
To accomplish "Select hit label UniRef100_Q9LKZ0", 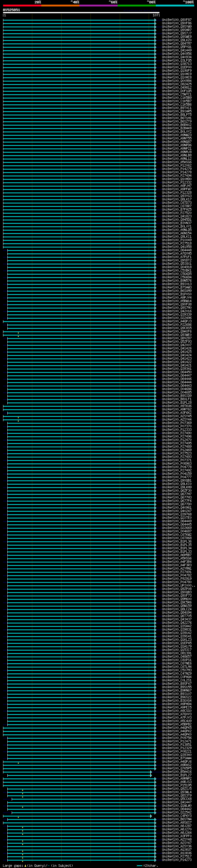I will [177, 40].
